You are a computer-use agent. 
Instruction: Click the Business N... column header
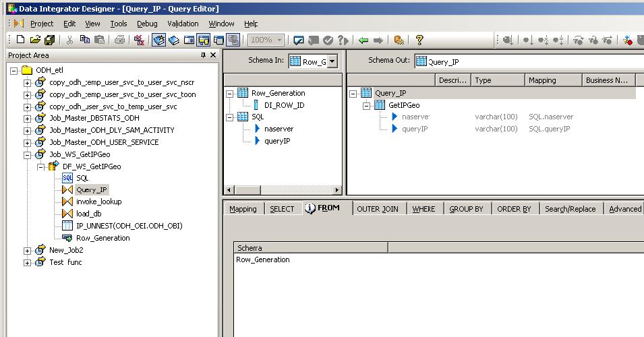(x=608, y=80)
